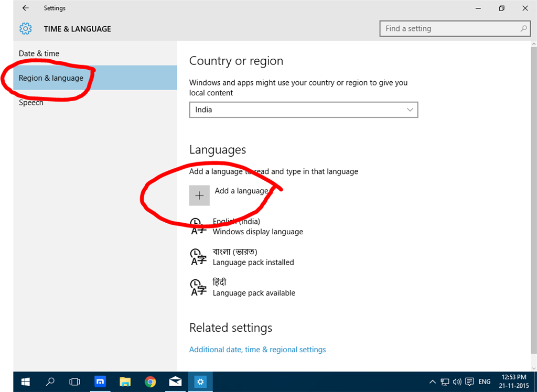Expand the Country or region dropdown

(304, 110)
